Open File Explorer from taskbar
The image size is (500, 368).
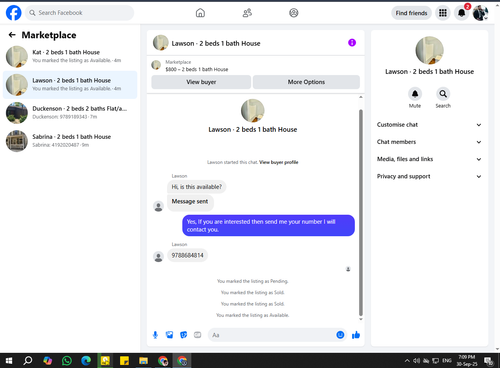click(x=143, y=360)
